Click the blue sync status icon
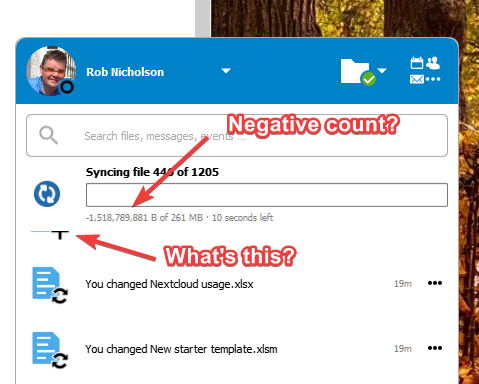This screenshot has width=479, height=384. [x=47, y=194]
